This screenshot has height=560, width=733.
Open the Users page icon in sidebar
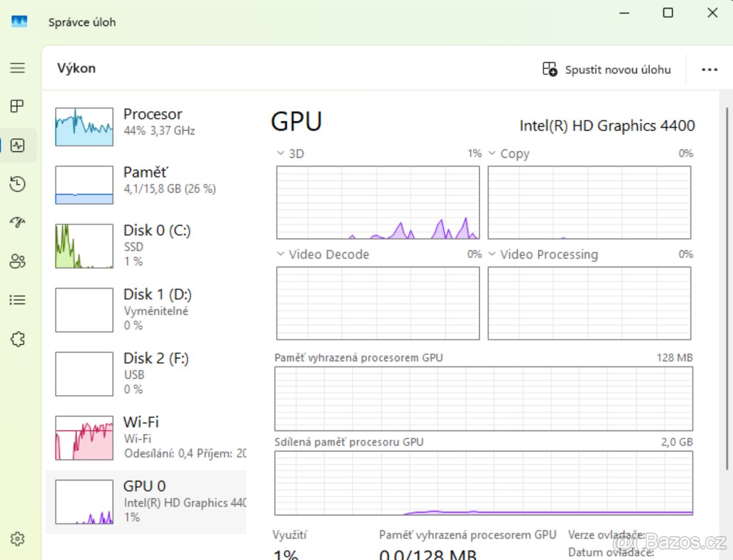[18, 261]
